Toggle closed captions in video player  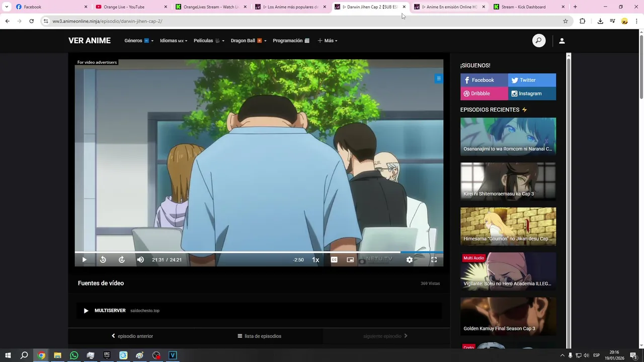tap(334, 260)
